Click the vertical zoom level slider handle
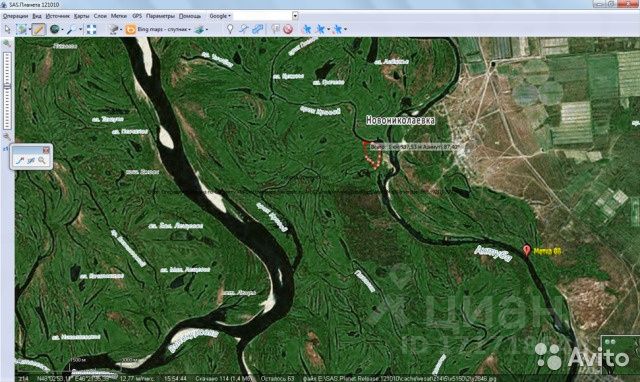 [x=7, y=87]
